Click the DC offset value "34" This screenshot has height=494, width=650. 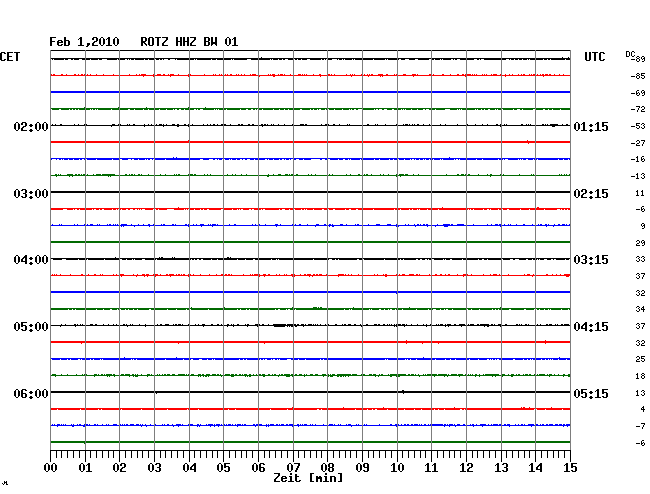pyautogui.click(x=640, y=309)
